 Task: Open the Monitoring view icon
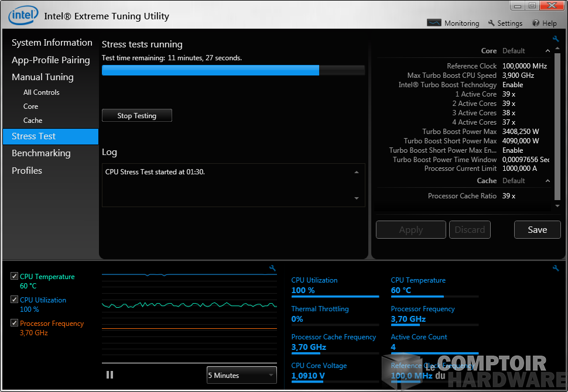433,23
